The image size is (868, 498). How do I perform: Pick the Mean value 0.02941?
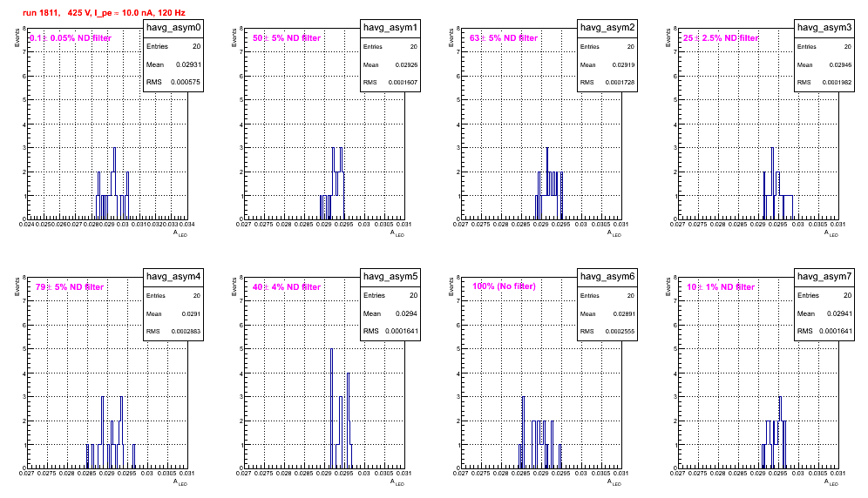[x=839, y=313]
